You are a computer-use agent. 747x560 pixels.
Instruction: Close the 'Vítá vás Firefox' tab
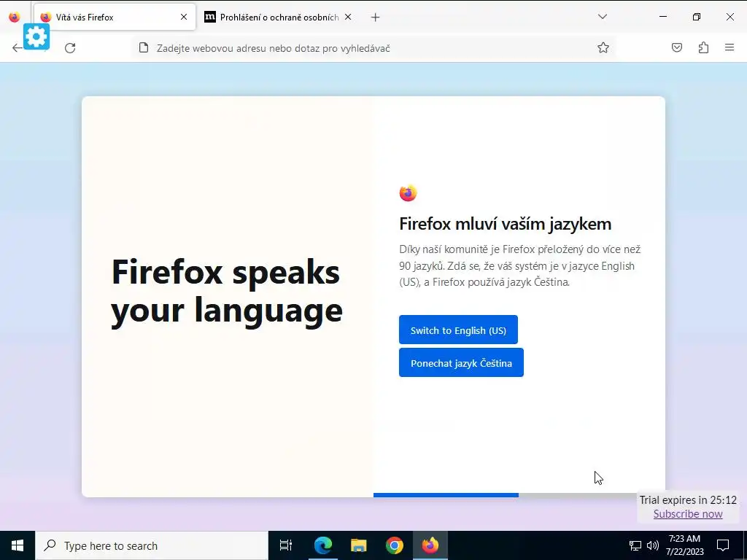pos(184,17)
